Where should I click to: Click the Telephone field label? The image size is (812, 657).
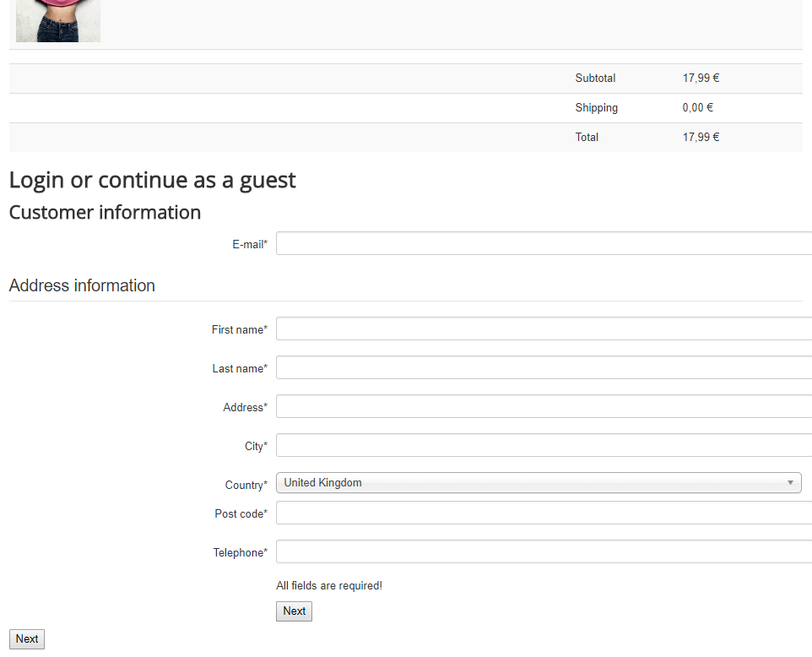coord(239,553)
